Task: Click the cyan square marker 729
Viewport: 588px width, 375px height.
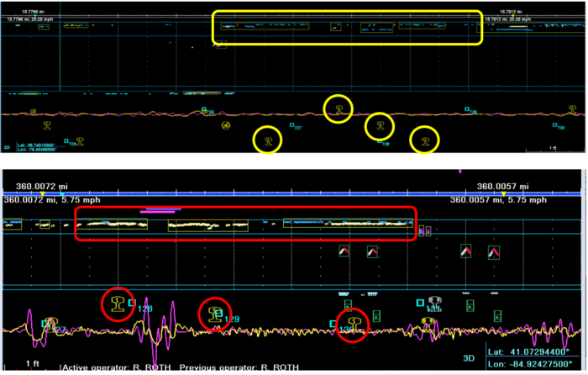Action: (467, 108)
